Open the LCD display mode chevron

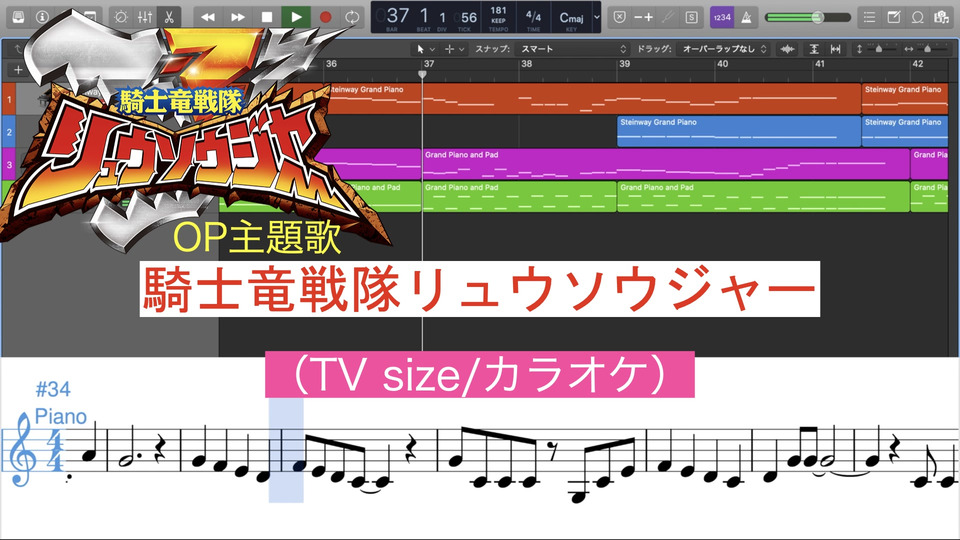click(597, 17)
